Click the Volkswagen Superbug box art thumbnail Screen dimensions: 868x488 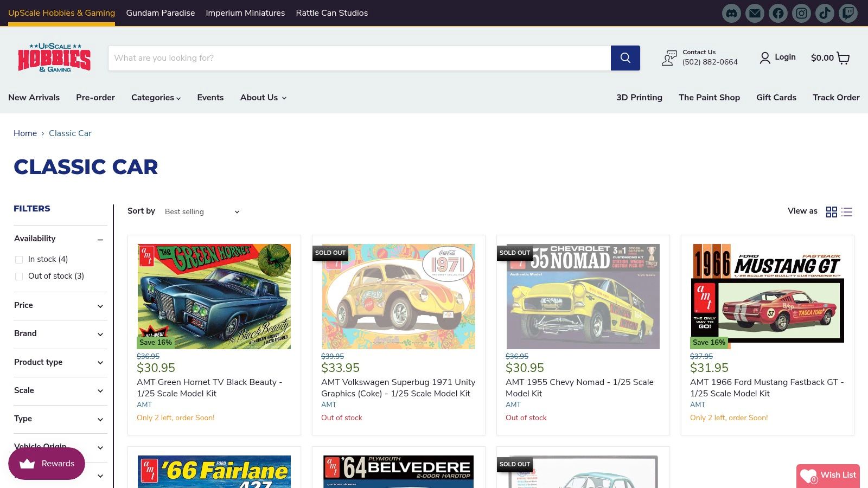click(399, 297)
